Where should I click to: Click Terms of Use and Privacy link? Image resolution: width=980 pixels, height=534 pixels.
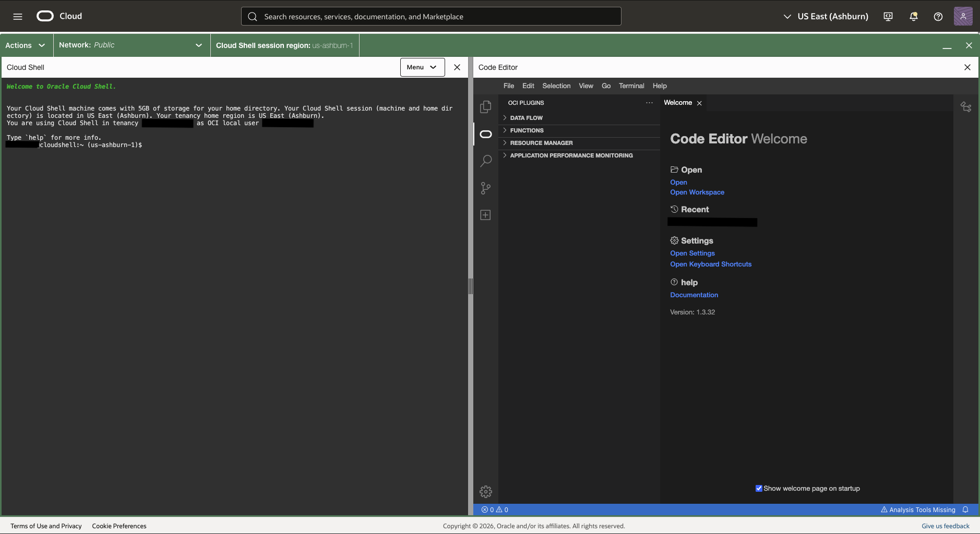tap(46, 526)
